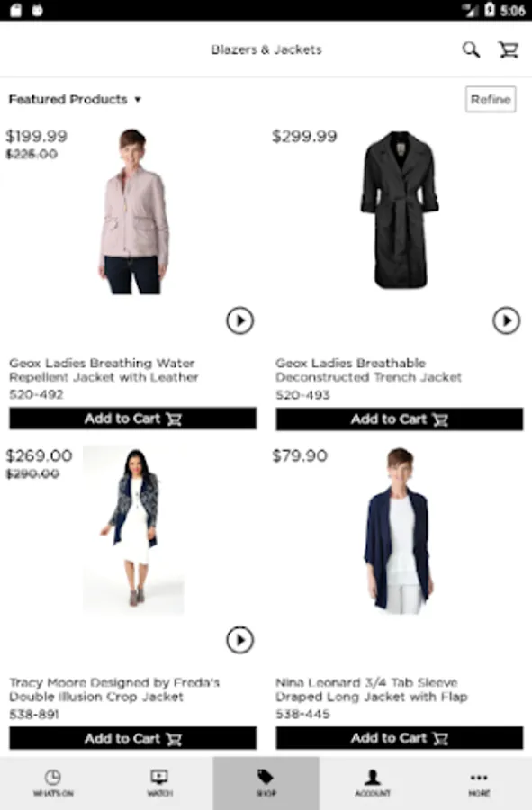
Task: Open the black trench jacket product image
Action: click(400, 210)
